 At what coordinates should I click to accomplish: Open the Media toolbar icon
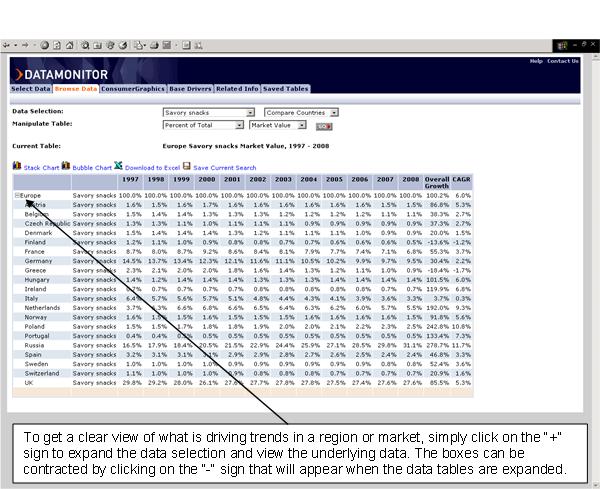click(110, 45)
